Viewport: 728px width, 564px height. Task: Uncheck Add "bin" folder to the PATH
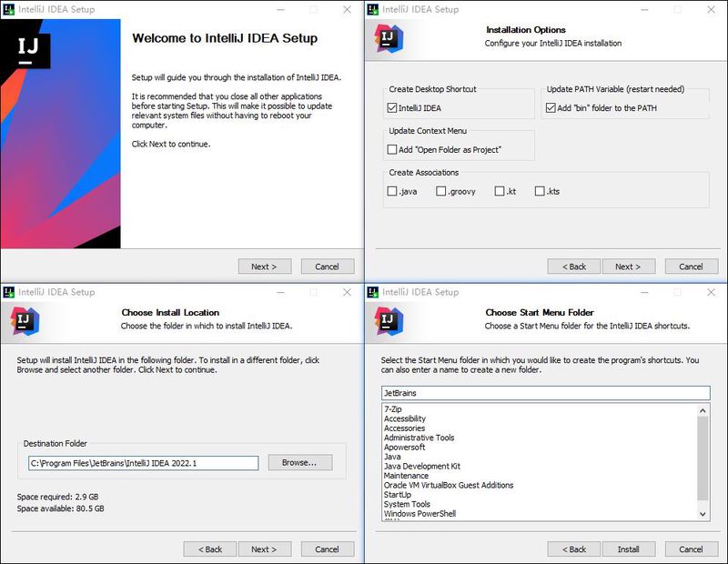[551, 107]
